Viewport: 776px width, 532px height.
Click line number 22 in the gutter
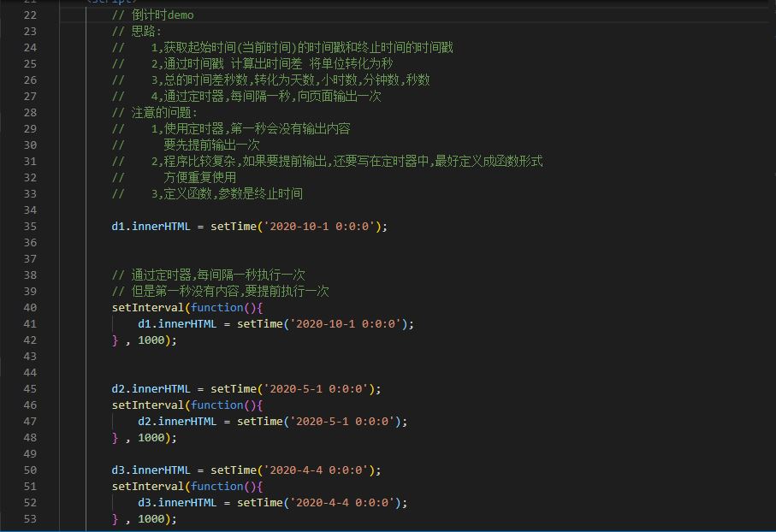click(30, 15)
